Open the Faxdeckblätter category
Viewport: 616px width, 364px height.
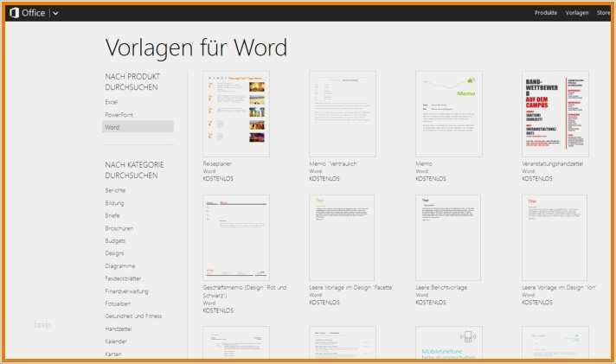coord(123,278)
